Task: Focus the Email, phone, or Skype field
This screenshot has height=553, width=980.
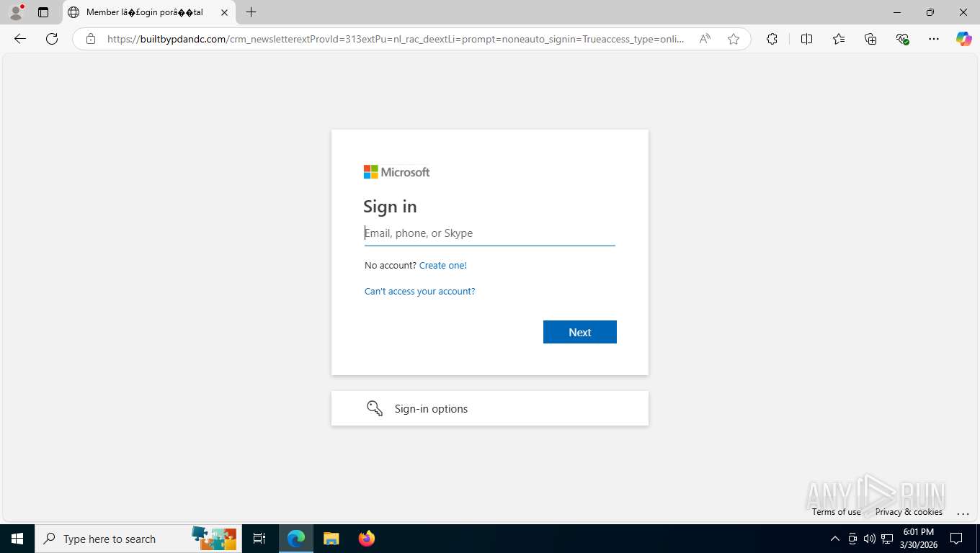Action: pos(490,233)
